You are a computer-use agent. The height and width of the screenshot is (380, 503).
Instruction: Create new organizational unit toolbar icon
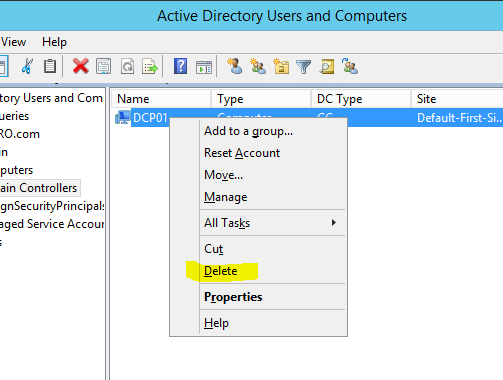[281, 66]
